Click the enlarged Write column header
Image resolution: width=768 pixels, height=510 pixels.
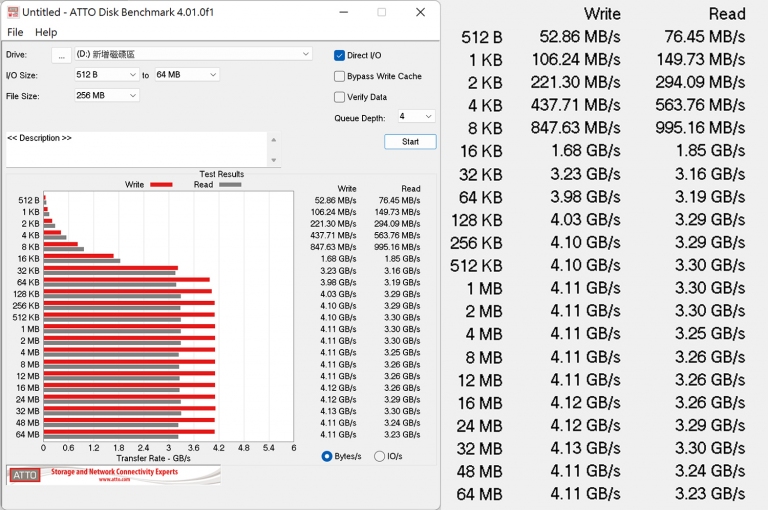point(602,14)
